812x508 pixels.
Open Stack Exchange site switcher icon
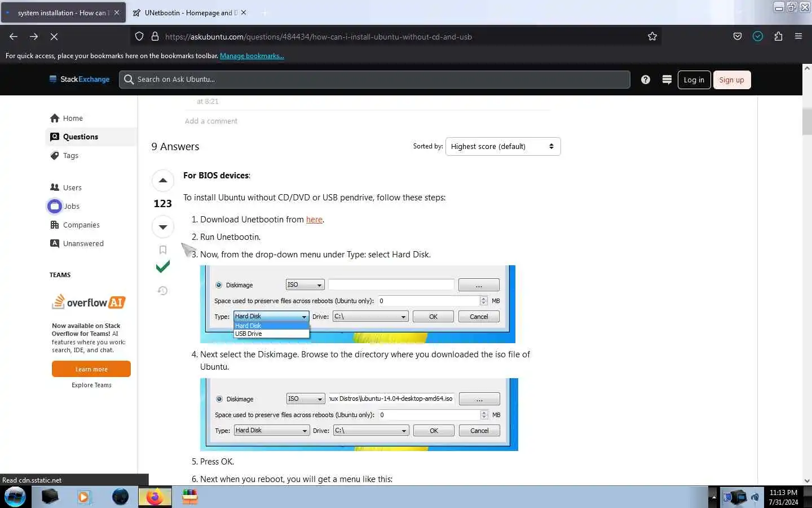667,80
